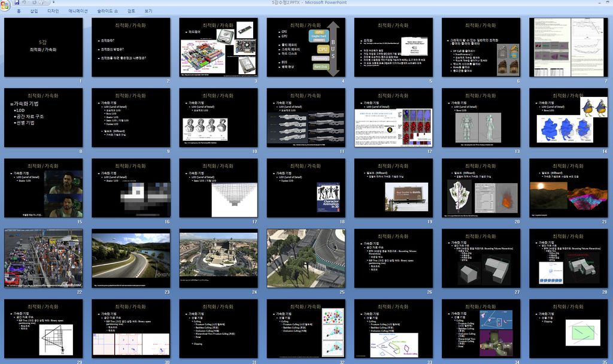Click the Undo icon in quick access toolbar
The width and height of the screenshot is (613, 364).
pyautogui.click(x=25, y=2)
